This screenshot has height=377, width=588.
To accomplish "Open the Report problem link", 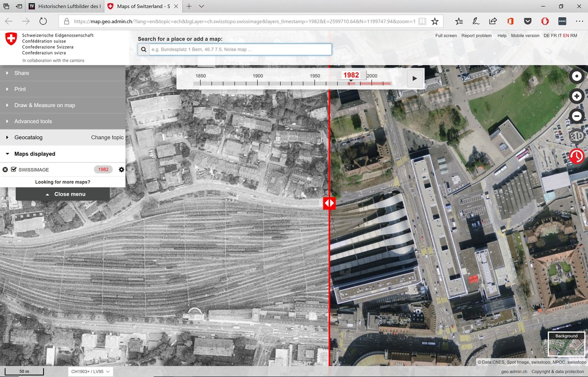I will 476,36.
